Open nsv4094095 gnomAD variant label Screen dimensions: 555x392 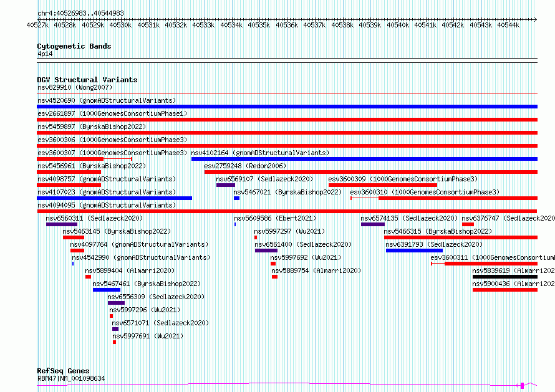107,205
